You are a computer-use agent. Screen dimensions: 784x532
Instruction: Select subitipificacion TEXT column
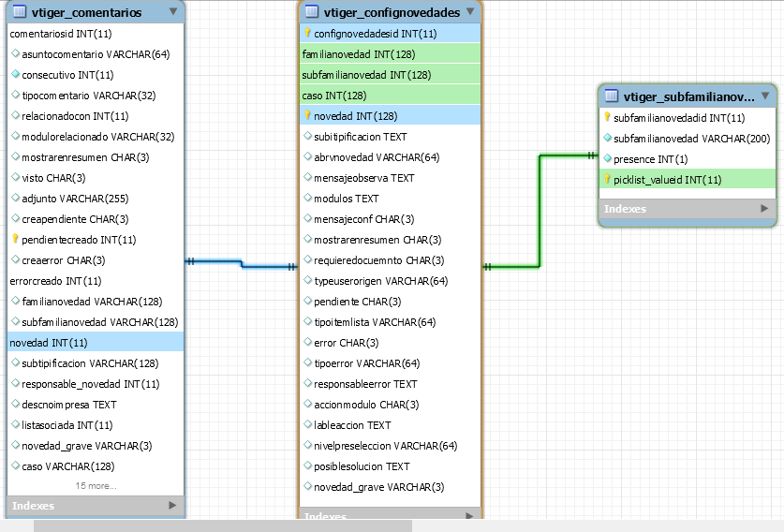[x=390, y=137]
